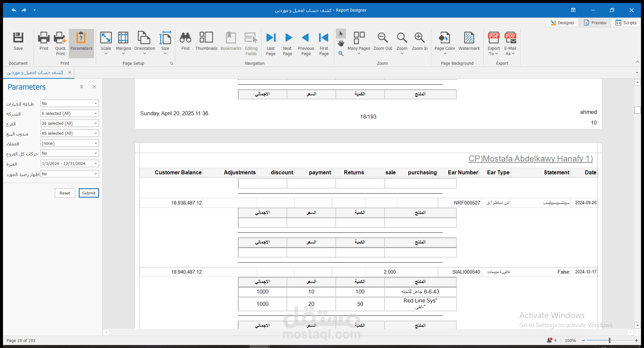
Task: Pin the Parameters panel
Action: [81, 87]
